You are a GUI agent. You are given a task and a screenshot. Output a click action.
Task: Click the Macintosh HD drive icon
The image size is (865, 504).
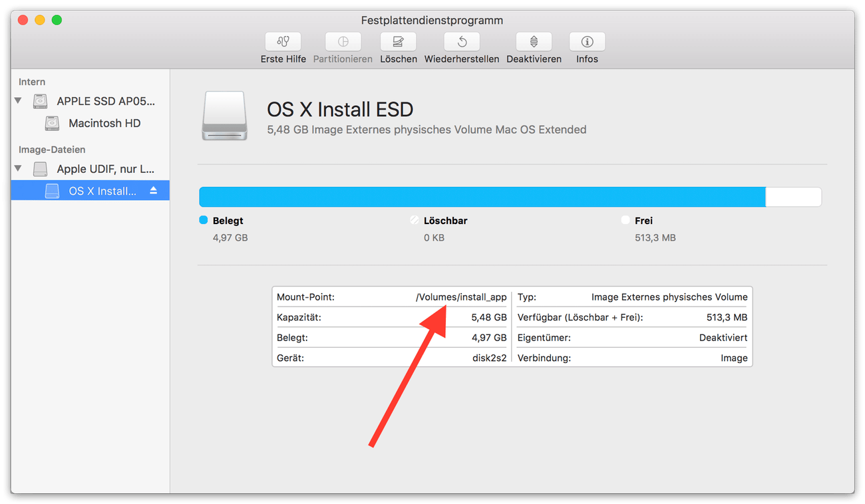click(x=52, y=123)
